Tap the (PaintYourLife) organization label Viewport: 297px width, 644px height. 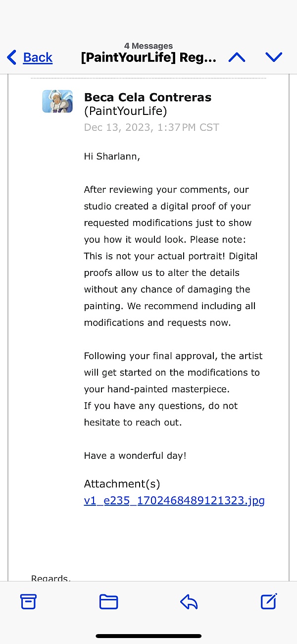[x=126, y=111]
